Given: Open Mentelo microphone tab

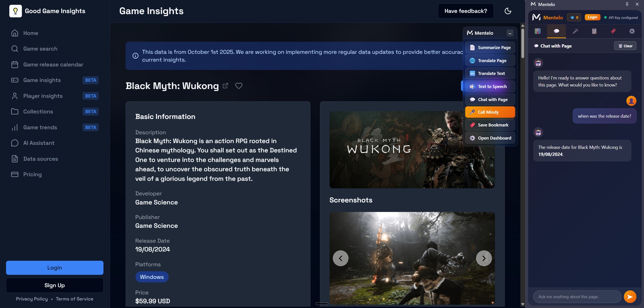Looking at the screenshot, I should 575,31.
